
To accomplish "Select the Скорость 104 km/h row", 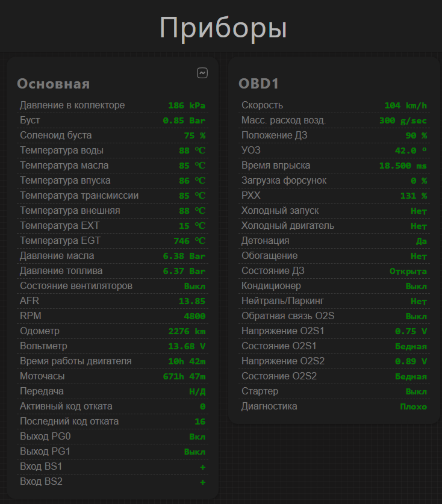I will 334,105.
